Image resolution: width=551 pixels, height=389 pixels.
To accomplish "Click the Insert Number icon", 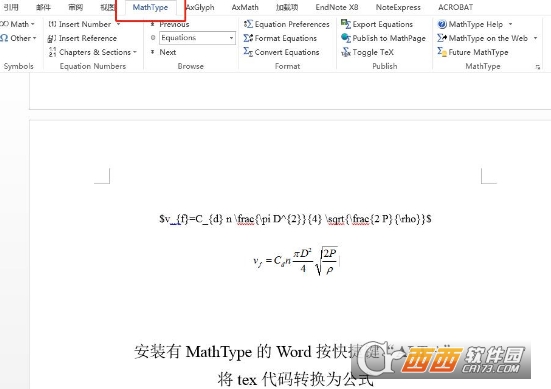I will (52, 24).
